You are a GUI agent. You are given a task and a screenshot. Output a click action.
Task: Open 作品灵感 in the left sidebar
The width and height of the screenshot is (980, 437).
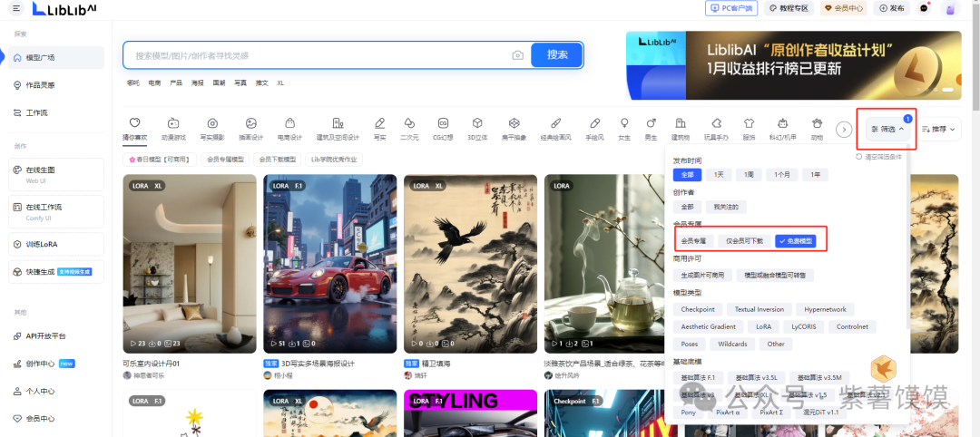click(x=56, y=85)
